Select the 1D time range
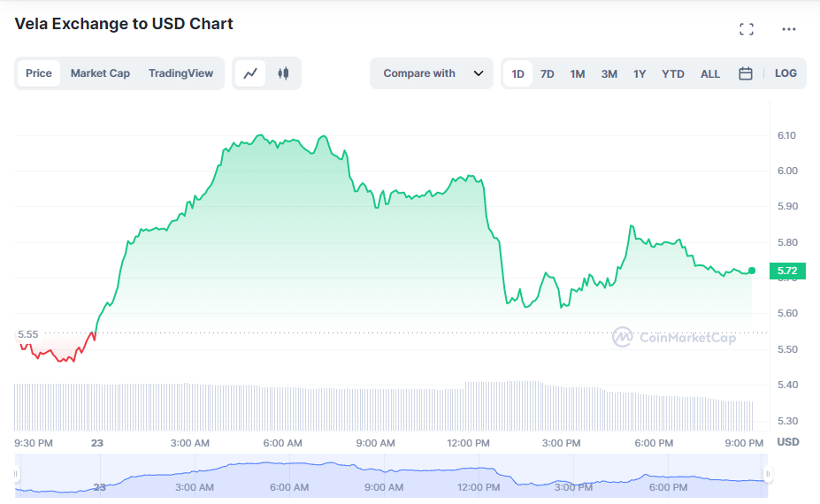Image resolution: width=820 pixels, height=504 pixels. pyautogui.click(x=518, y=73)
